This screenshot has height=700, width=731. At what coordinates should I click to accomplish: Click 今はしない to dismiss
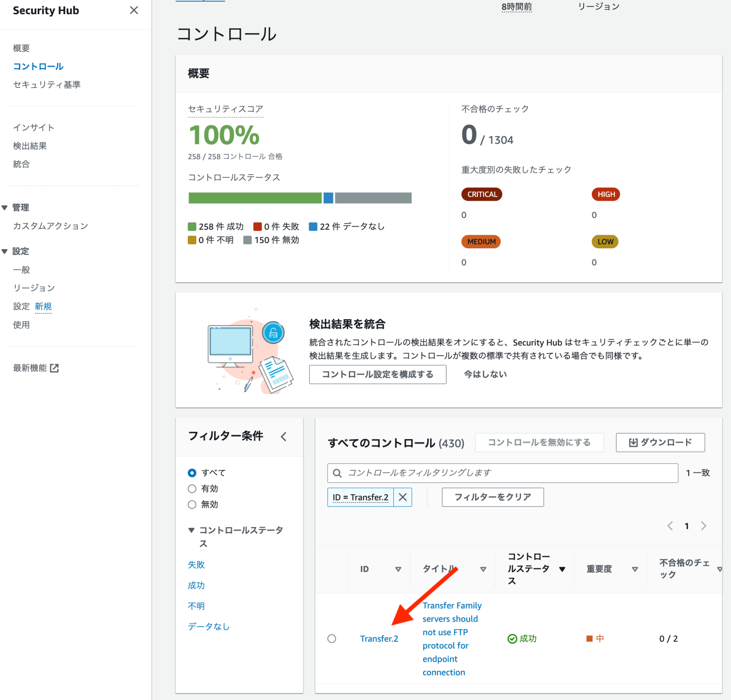[x=485, y=374]
